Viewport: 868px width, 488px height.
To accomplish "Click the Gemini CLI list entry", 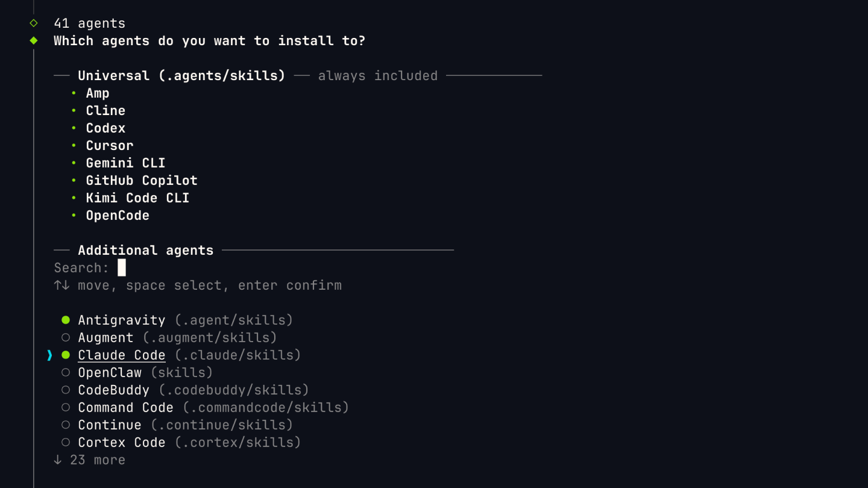I will point(125,163).
